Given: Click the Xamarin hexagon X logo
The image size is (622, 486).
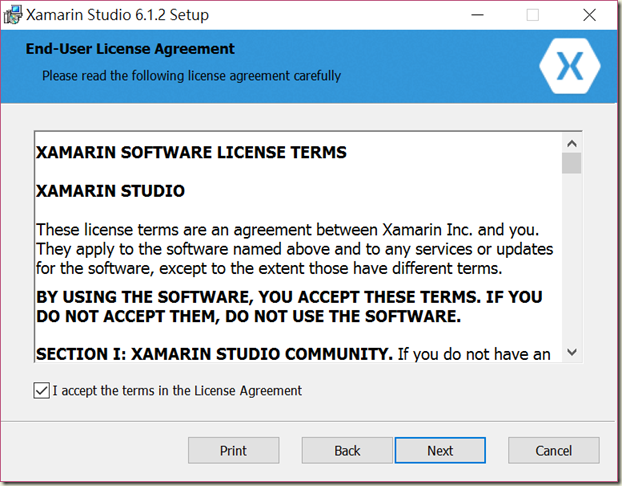Looking at the screenshot, I should (x=570, y=66).
